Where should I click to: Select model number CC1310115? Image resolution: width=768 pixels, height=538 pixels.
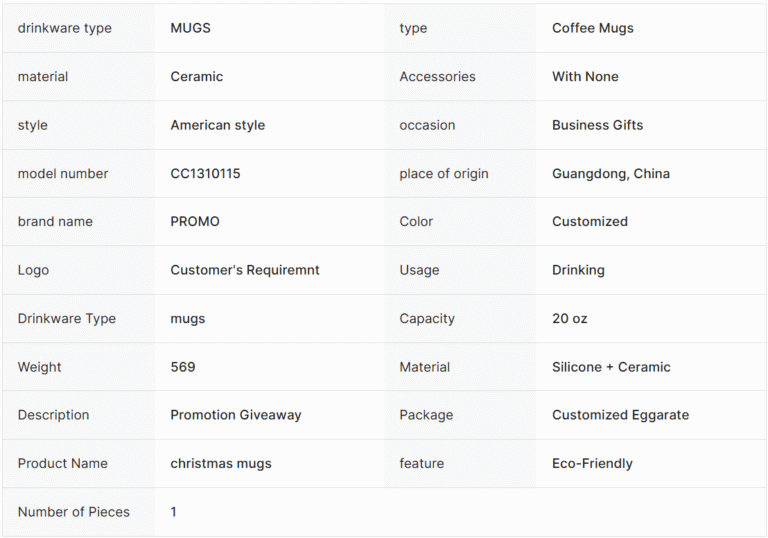205,173
